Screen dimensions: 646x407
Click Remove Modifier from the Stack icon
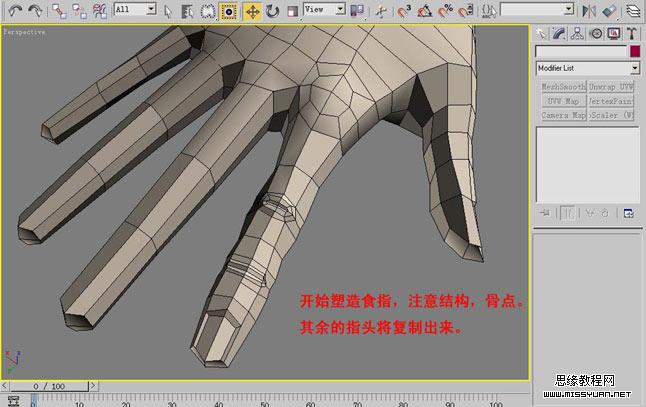605,213
